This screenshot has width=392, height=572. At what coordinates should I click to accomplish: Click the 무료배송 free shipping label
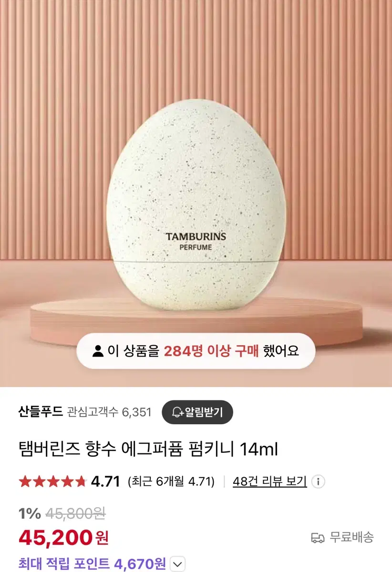(x=352, y=537)
